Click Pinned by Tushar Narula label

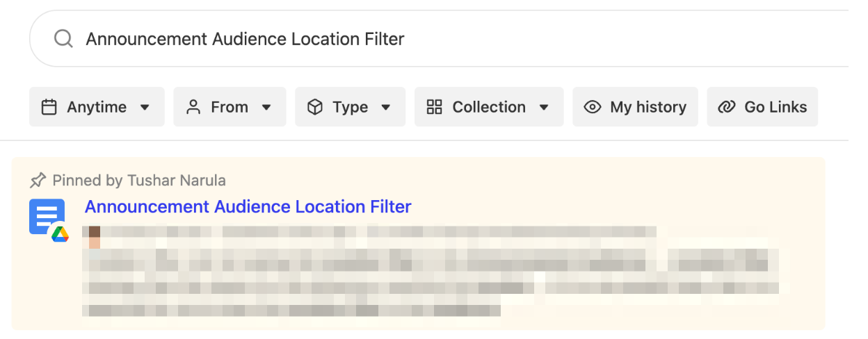pos(138,181)
